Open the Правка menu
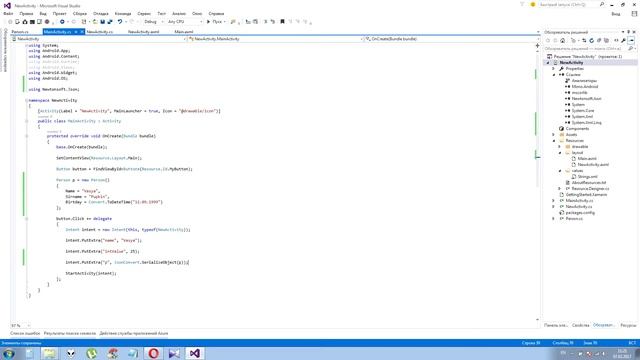Screen dimensions: 640x360 click(26, 13)
